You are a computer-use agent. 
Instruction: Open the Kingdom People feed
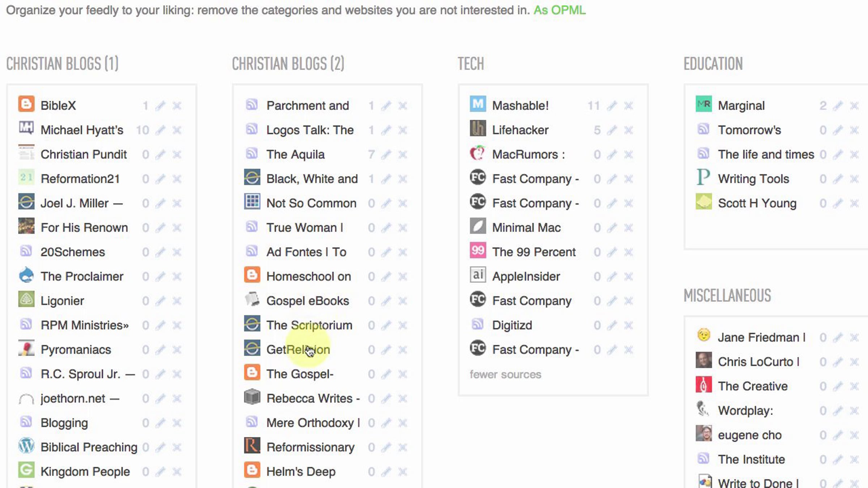point(85,471)
